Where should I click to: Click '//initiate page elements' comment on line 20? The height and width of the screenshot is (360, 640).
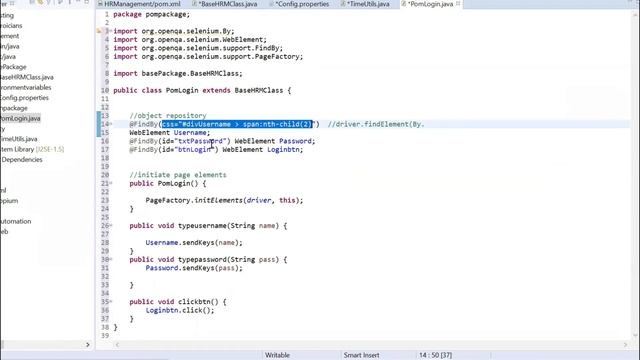(x=178, y=175)
